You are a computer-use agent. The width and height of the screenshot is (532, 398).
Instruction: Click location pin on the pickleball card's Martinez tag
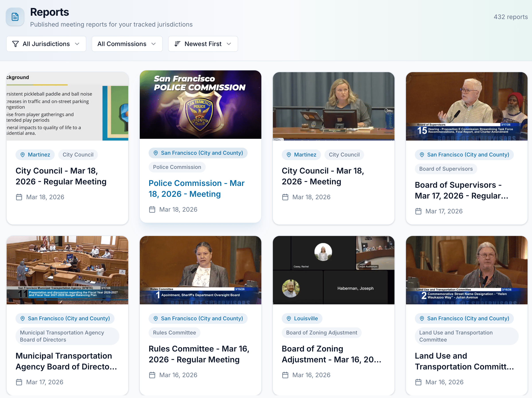click(x=23, y=155)
